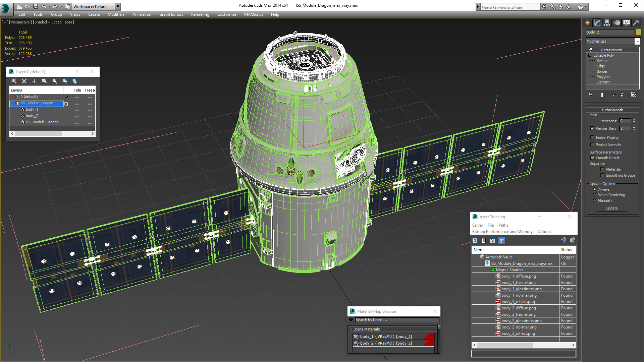Open the Motion command panel tab
The image size is (644, 362).
pos(617,23)
